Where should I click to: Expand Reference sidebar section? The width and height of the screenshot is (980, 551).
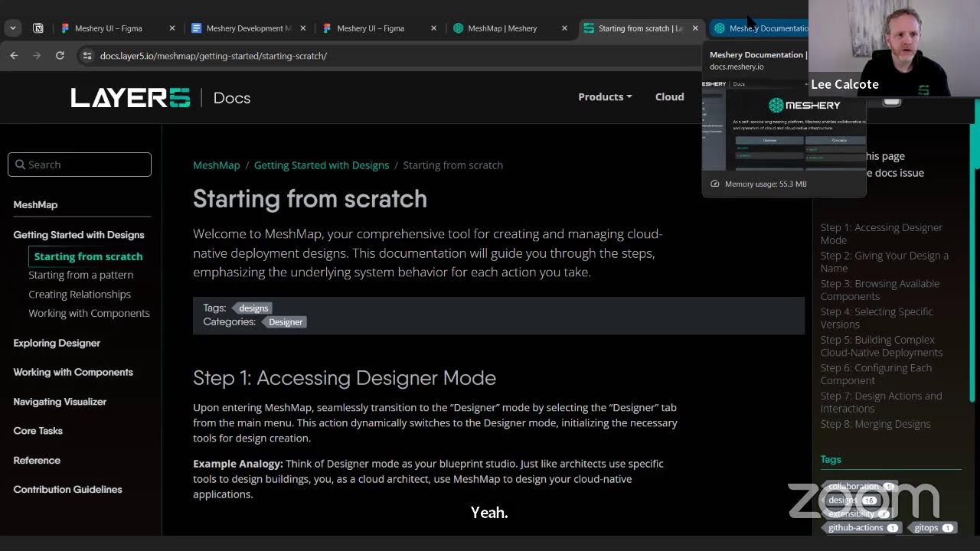[37, 460]
